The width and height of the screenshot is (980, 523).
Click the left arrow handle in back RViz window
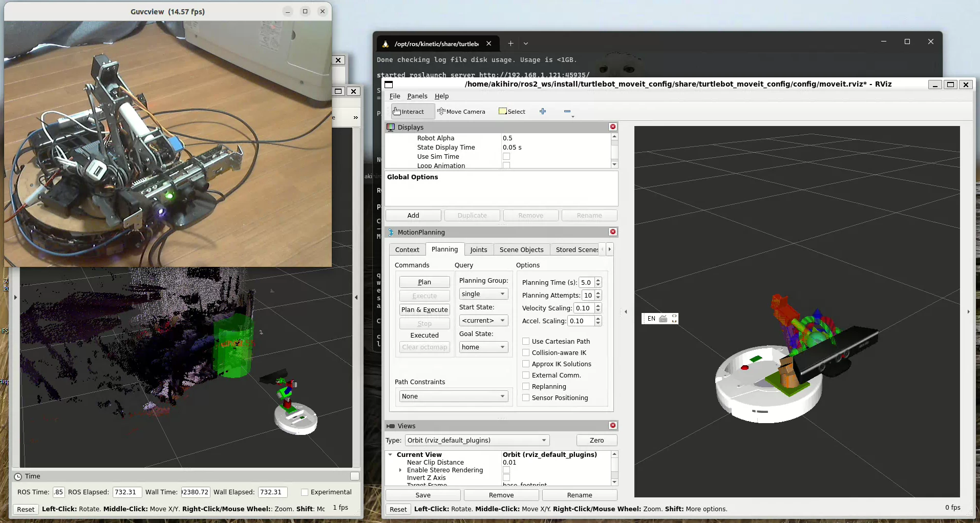(15, 297)
